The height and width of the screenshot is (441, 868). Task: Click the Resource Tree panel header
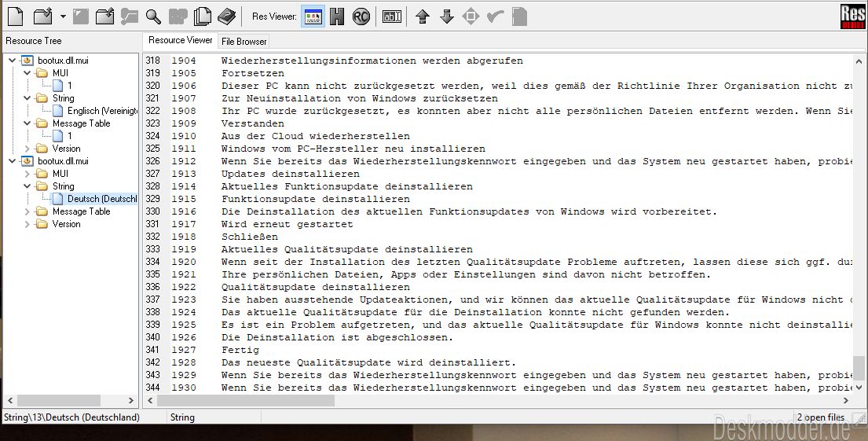point(33,40)
